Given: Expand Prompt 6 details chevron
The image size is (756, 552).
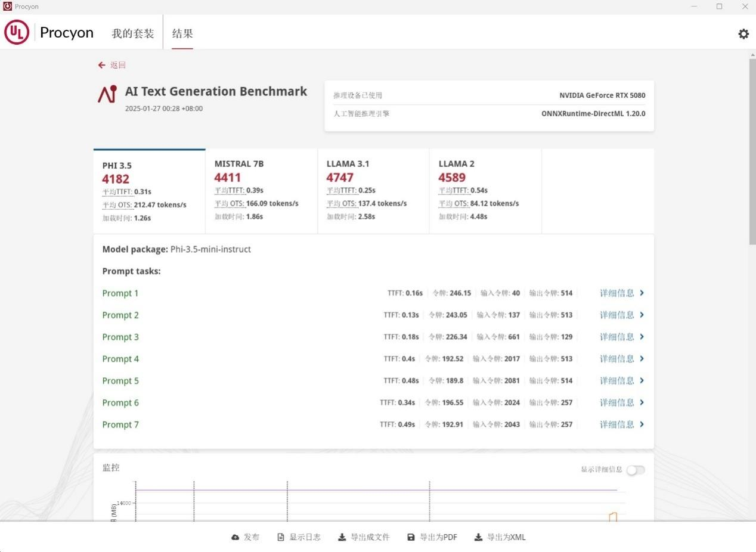Looking at the screenshot, I should click(642, 402).
